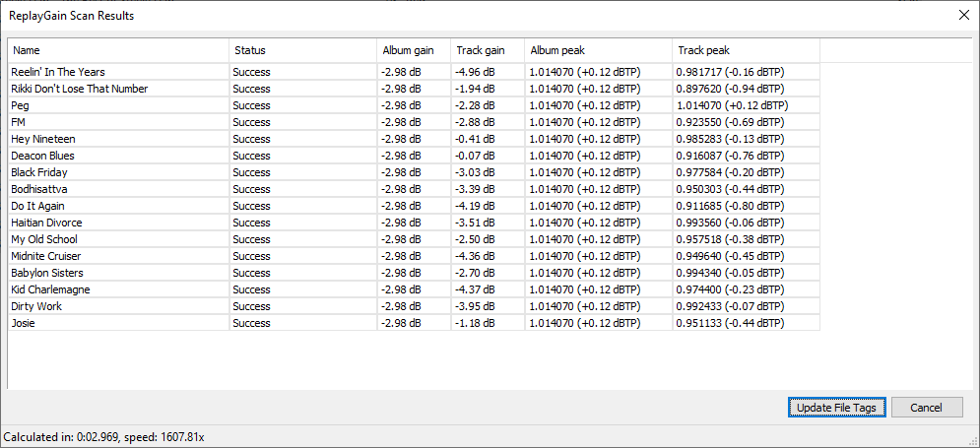Click track peak 0.897620 (-0.94 dBTP)

coord(730,89)
